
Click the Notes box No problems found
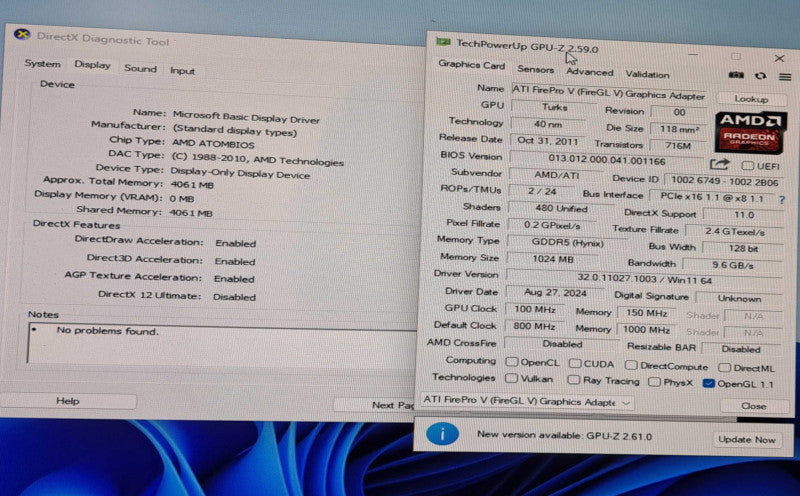point(222,343)
